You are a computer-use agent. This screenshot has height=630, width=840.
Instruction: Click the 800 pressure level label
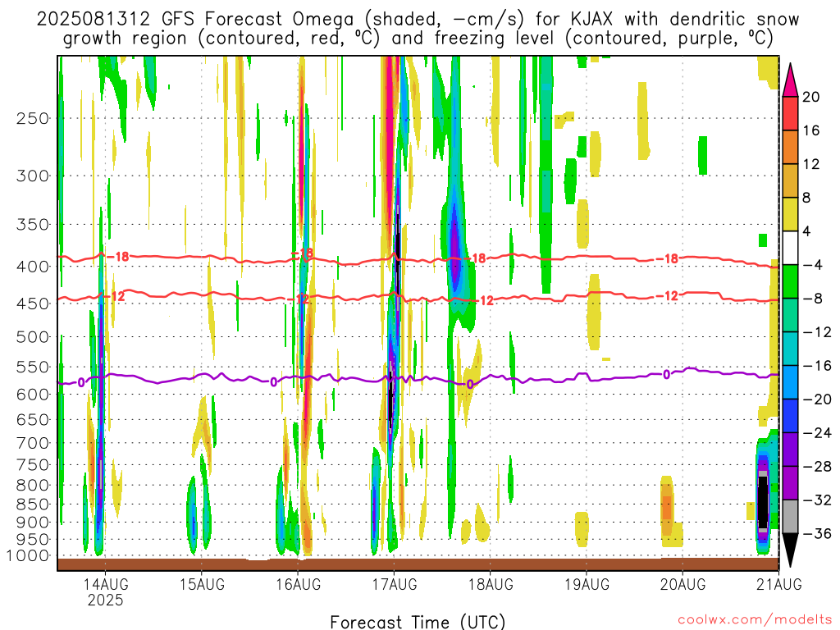(33, 486)
